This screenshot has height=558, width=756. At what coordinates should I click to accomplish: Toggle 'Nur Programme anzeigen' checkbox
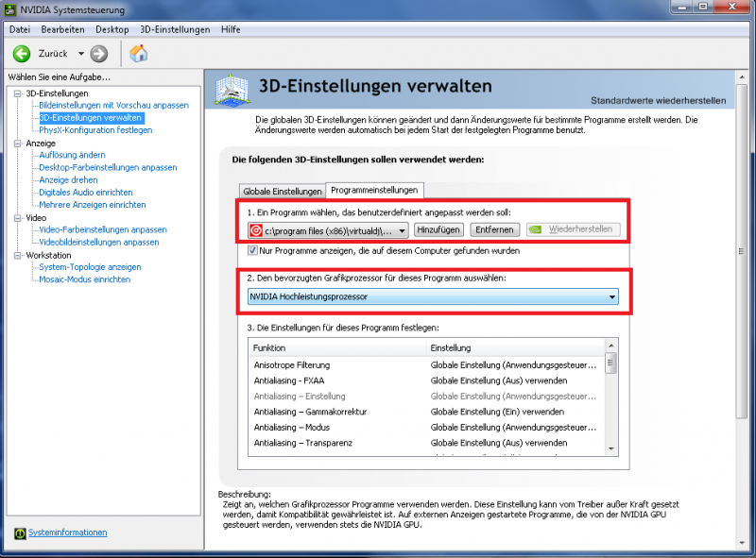[x=253, y=251]
